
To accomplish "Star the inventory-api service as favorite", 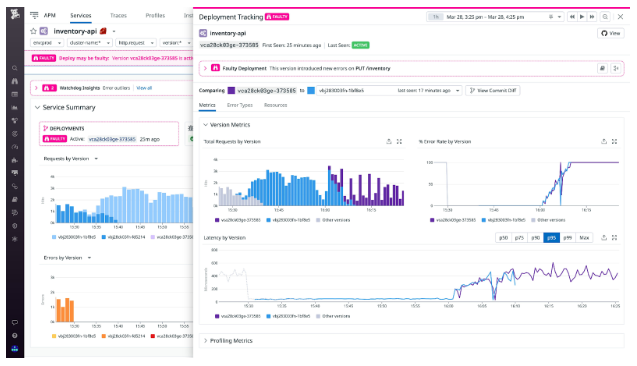I will click(33, 31).
